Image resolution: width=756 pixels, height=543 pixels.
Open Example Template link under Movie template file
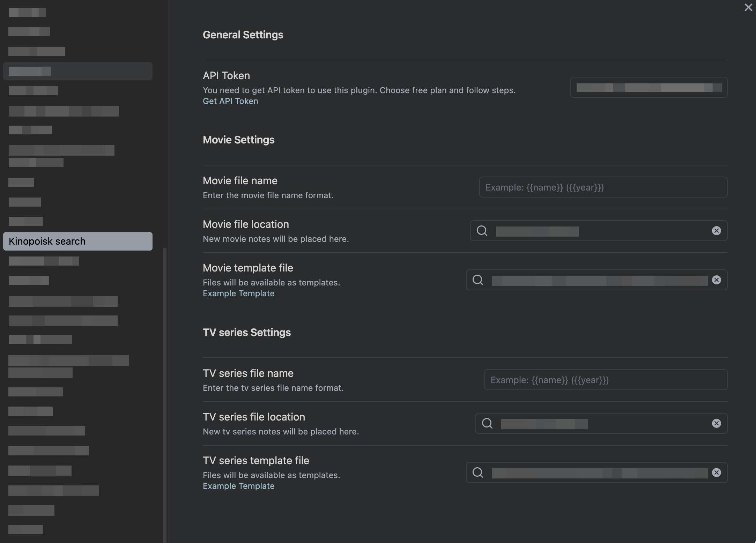[x=238, y=293]
